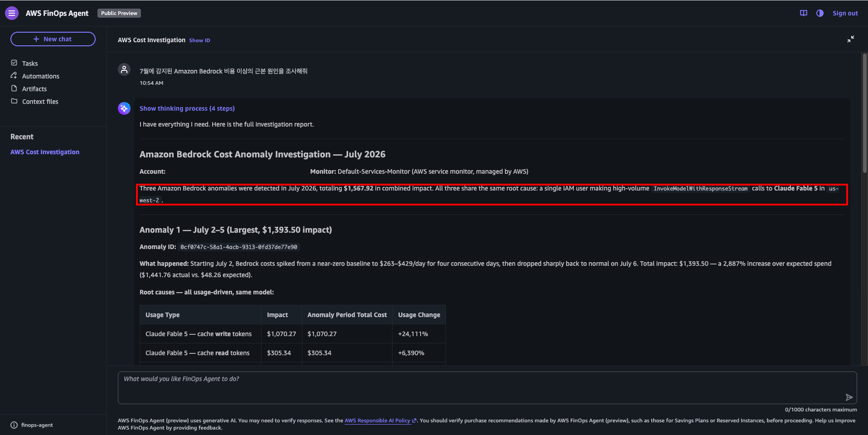Toggle dark/light theme contrast icon
The width and height of the screenshot is (868, 435).
[820, 13]
